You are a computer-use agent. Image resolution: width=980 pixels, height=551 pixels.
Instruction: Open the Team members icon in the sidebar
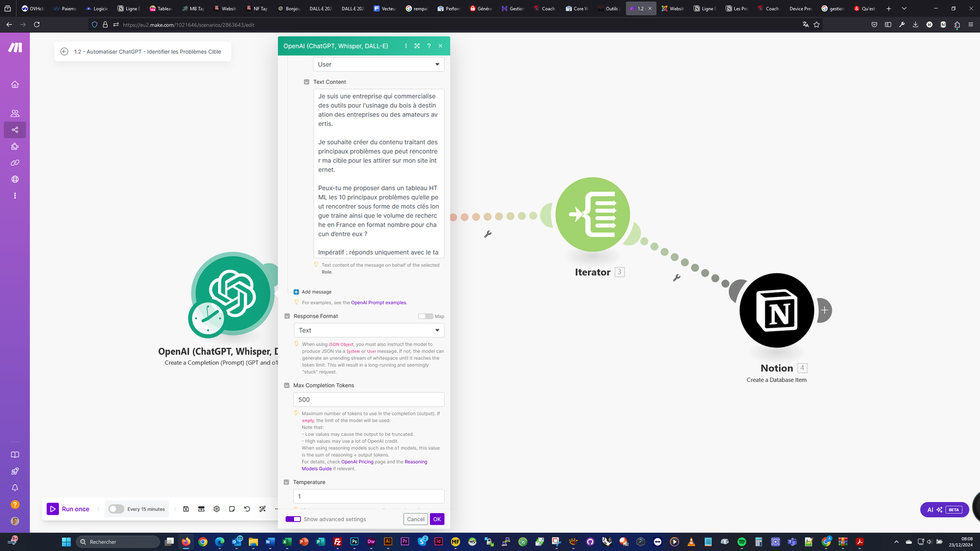pos(14,113)
